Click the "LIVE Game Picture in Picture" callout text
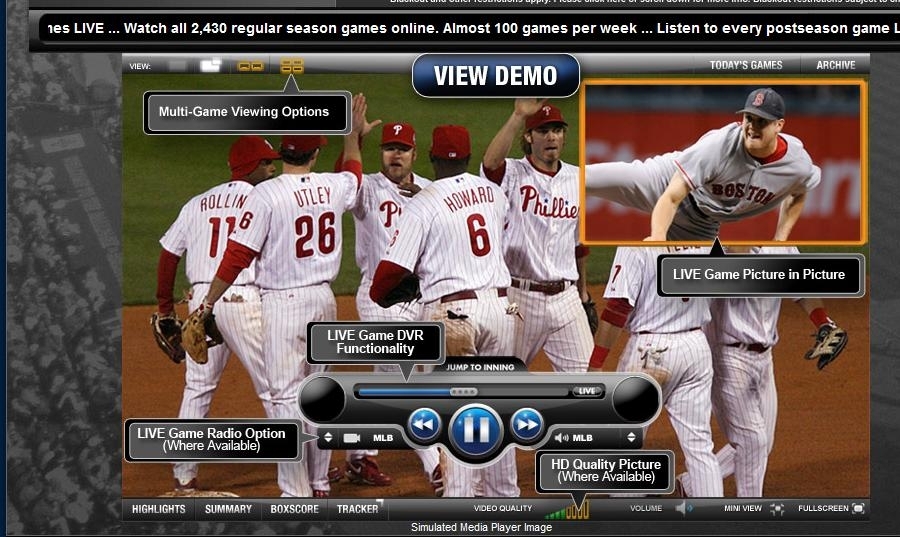The width and height of the screenshot is (900, 537). [x=759, y=274]
